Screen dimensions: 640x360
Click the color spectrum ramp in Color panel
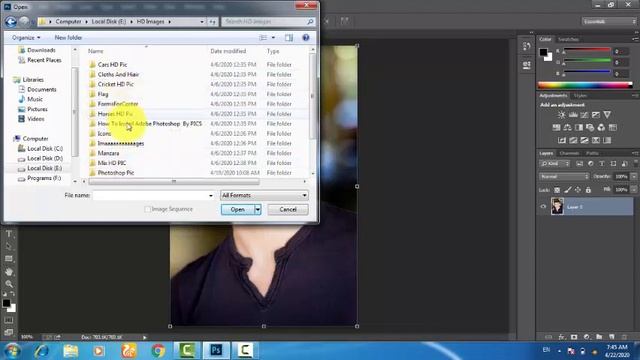[x=585, y=85]
